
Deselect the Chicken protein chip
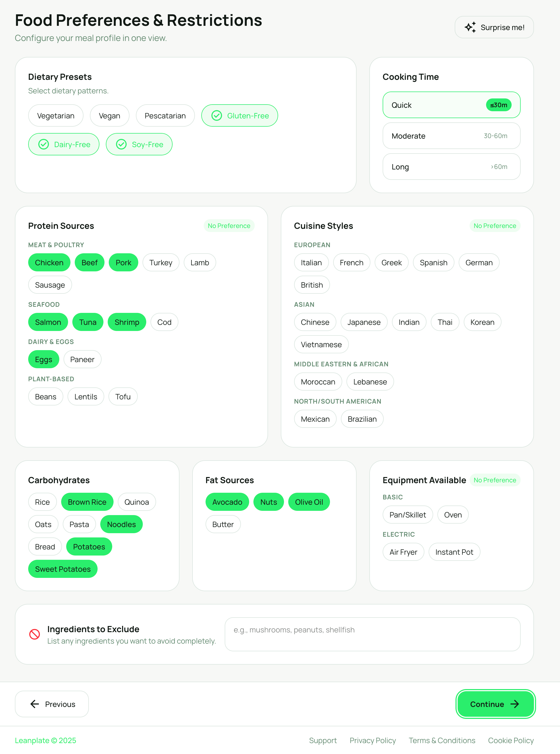[x=49, y=263]
